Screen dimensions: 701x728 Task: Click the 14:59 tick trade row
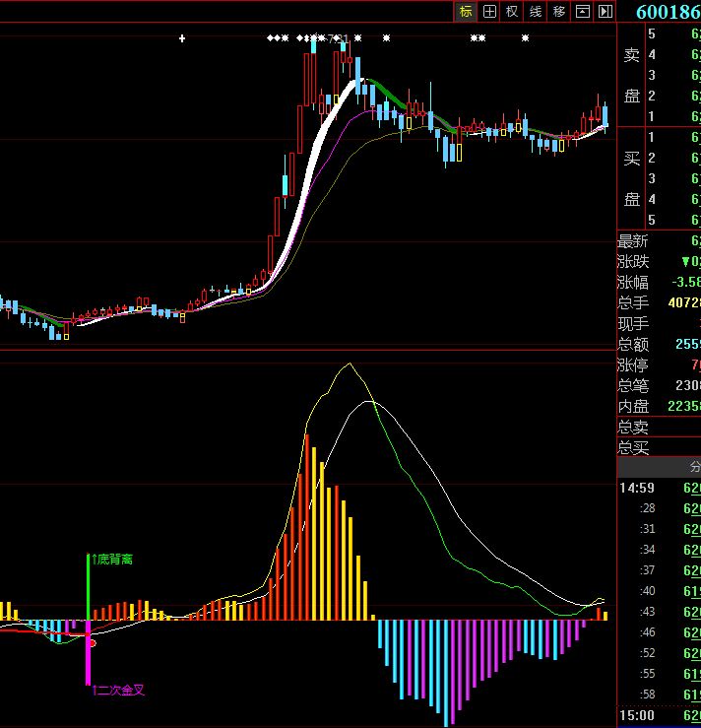coord(660,488)
